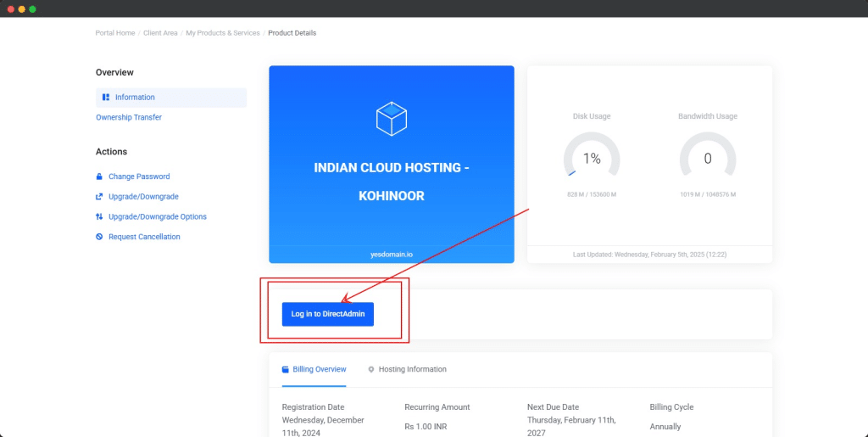This screenshot has width=868, height=437.
Task: Click the yesdomain.io domain text
Action: click(x=392, y=255)
